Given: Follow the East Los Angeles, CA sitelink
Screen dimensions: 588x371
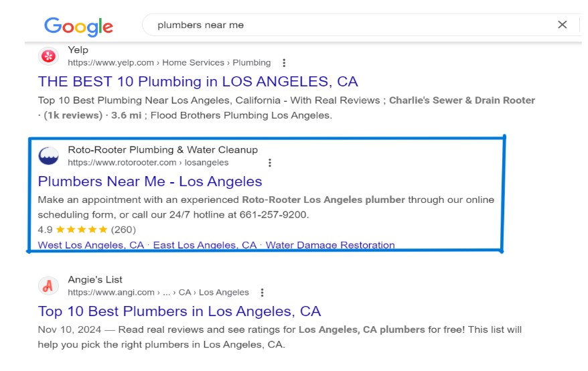Looking at the screenshot, I should tap(205, 245).
